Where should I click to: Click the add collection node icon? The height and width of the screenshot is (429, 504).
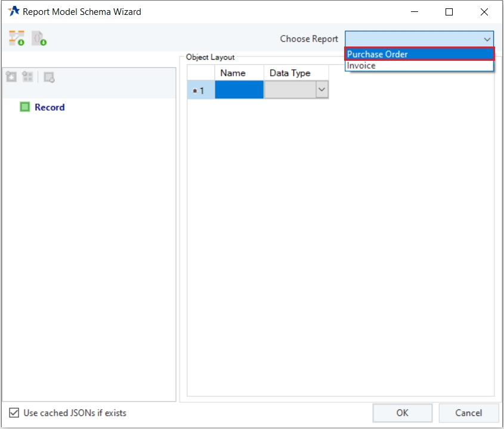coord(28,77)
